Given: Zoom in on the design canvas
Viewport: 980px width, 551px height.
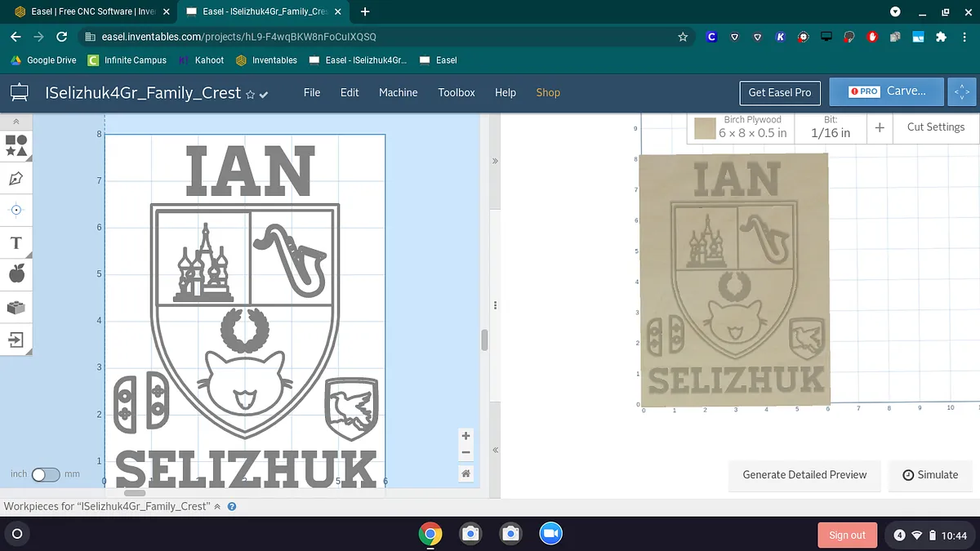Looking at the screenshot, I should (465, 436).
